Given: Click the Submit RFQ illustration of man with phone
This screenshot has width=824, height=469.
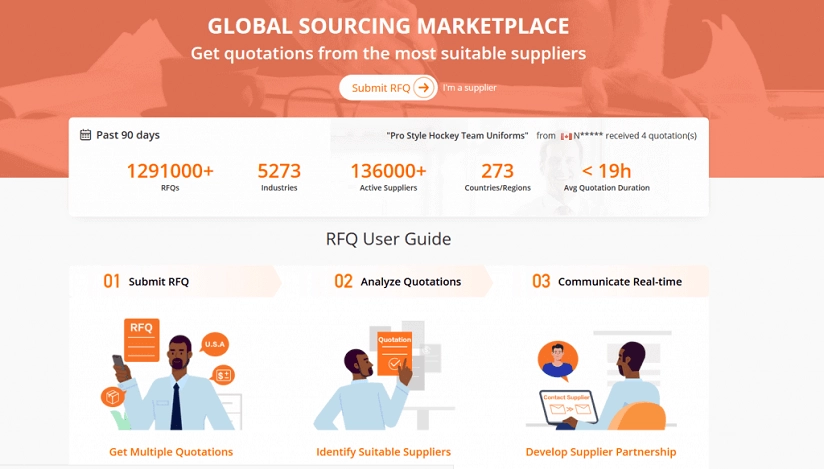Looking at the screenshot, I should pyautogui.click(x=171, y=374).
